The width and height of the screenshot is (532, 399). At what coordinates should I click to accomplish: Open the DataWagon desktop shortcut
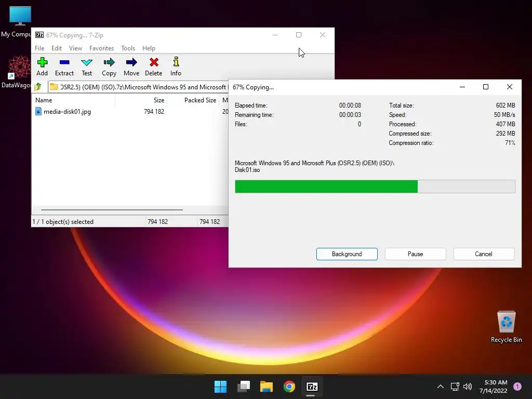tap(19, 67)
